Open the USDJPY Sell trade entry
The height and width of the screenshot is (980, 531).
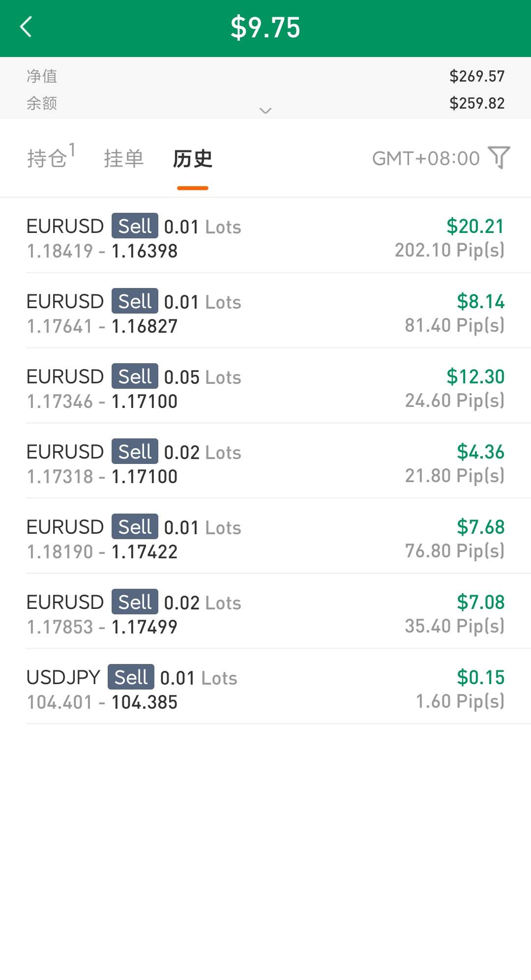(265, 690)
